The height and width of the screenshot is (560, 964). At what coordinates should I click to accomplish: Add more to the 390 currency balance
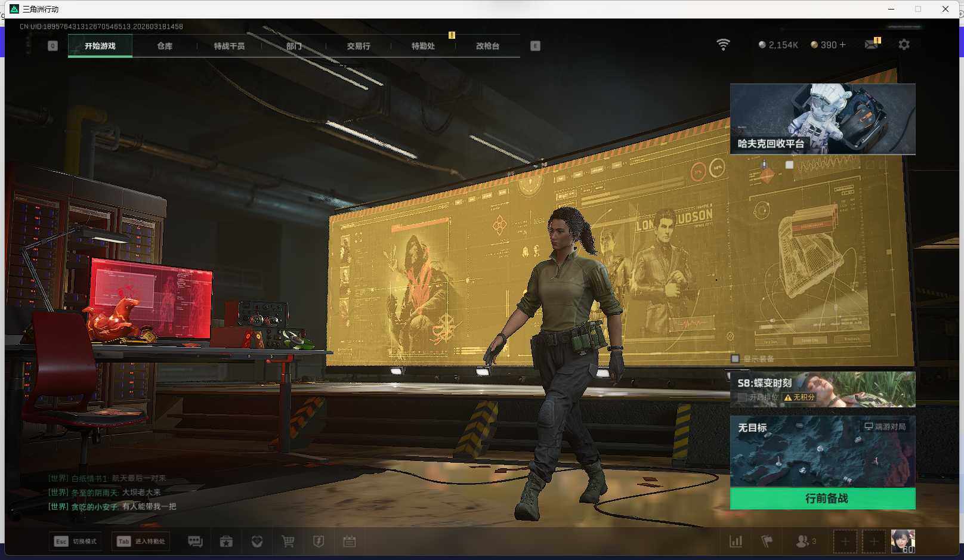(842, 45)
